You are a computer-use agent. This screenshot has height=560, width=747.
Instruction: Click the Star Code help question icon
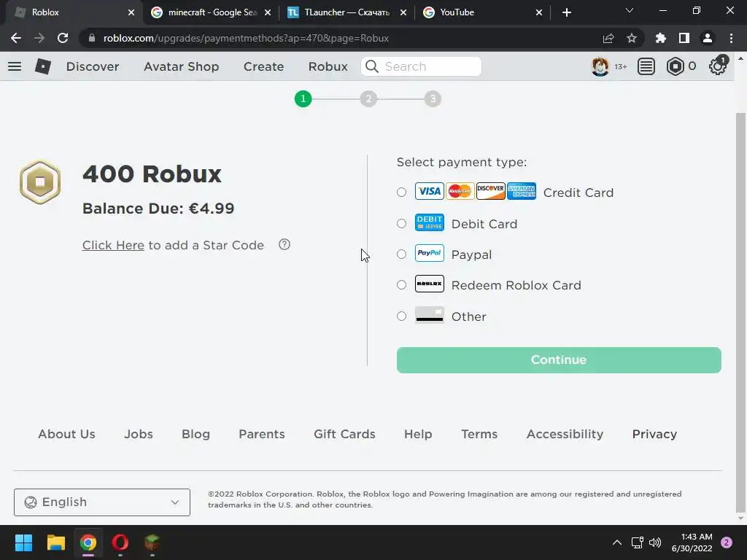(x=285, y=244)
